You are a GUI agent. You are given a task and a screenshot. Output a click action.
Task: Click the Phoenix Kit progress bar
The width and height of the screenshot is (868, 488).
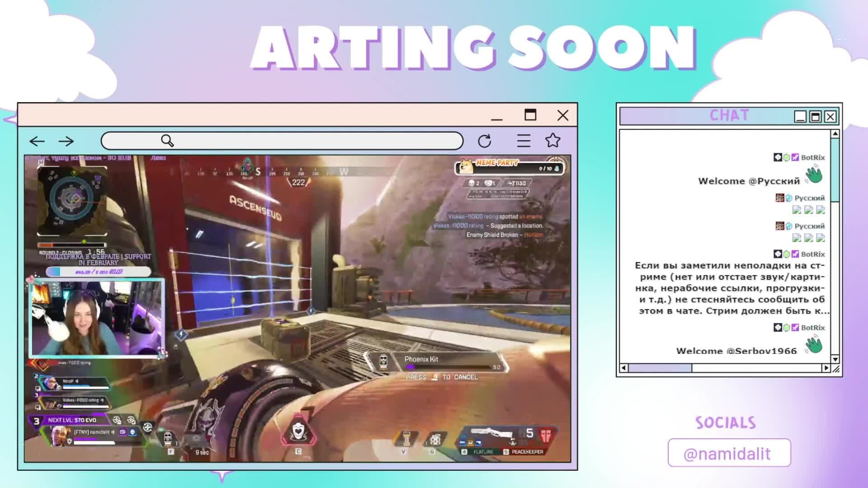pos(450,367)
